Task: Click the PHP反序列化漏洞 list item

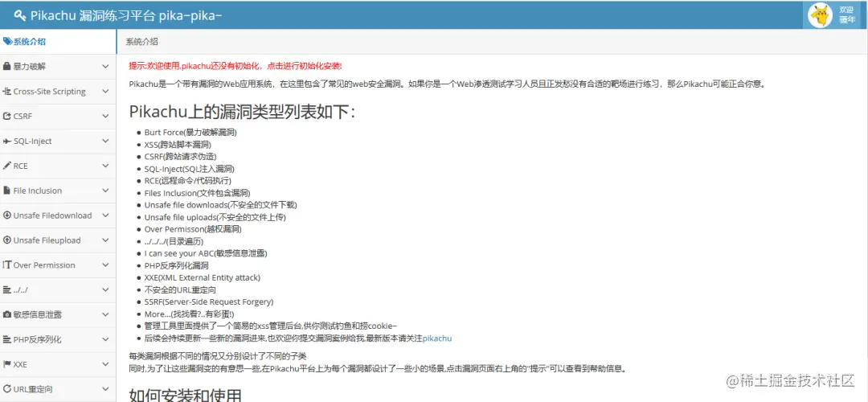Action: click(177, 265)
